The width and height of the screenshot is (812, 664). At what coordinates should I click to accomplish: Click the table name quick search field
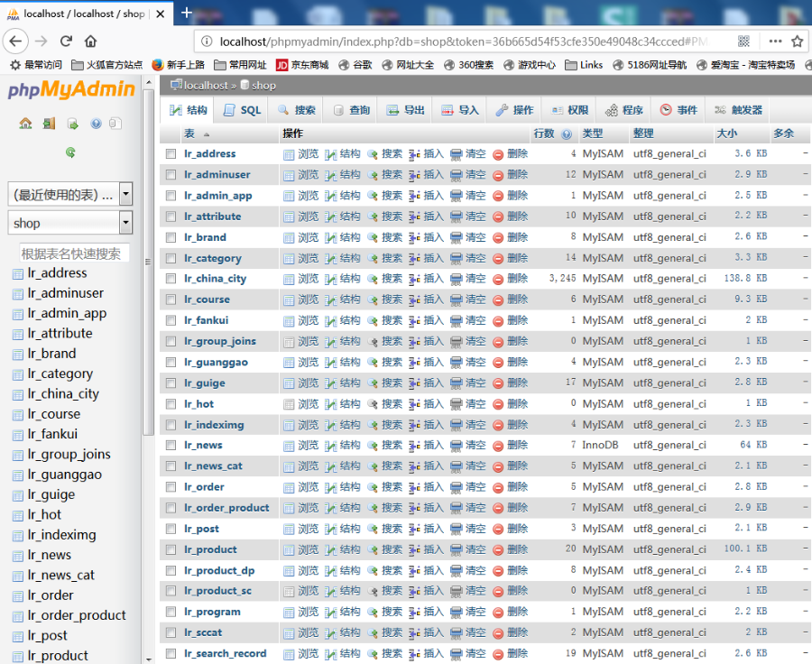(75, 254)
